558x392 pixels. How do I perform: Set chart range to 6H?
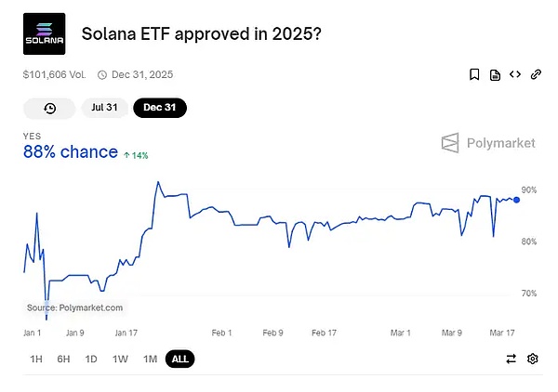63,359
